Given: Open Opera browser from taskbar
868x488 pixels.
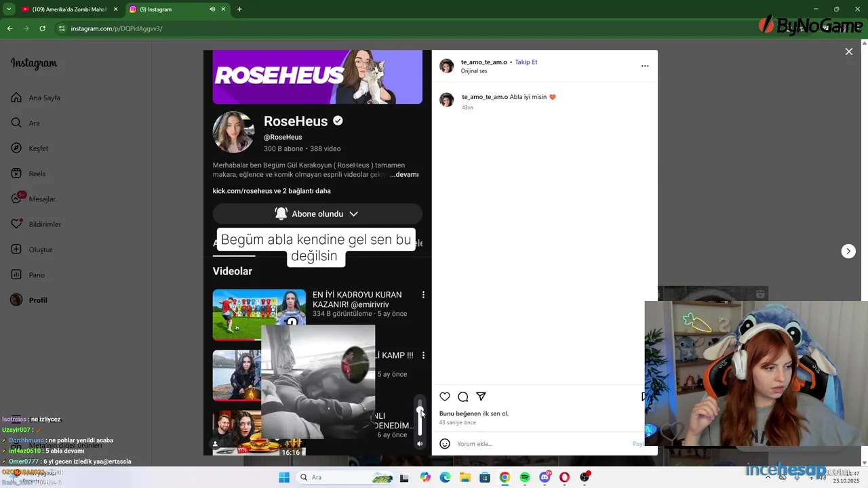Looking at the screenshot, I should pos(564,477).
